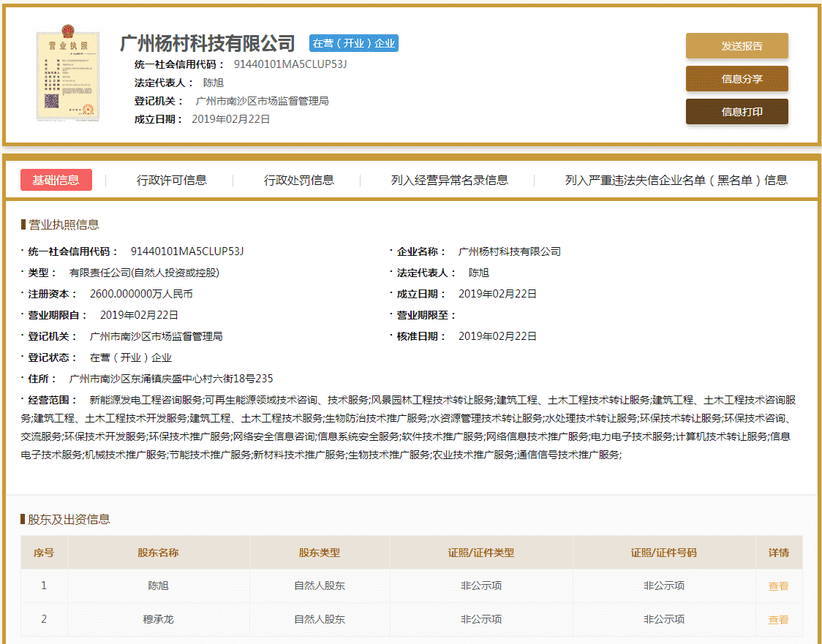The height and width of the screenshot is (644, 822).
Task: Click the 序号 column header
Action: [x=44, y=553]
